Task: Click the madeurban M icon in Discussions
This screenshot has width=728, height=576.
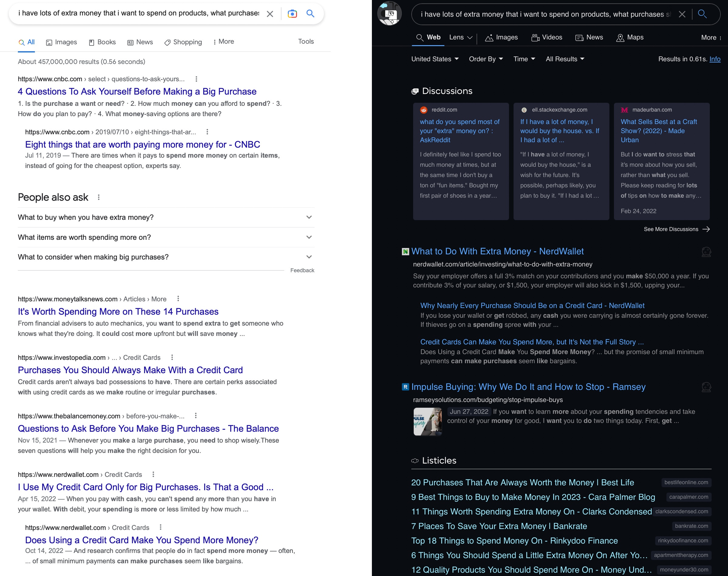Action: pyautogui.click(x=625, y=110)
